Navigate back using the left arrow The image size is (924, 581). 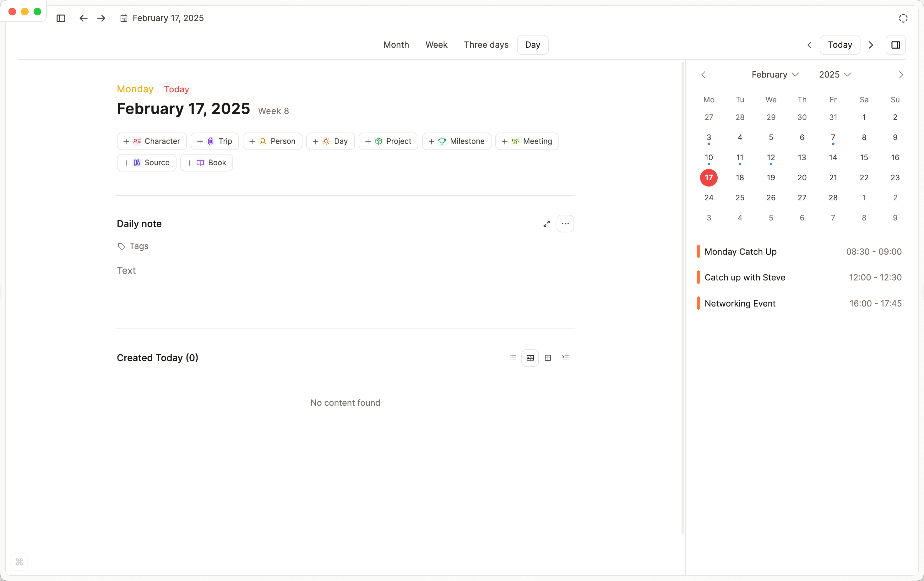[x=83, y=18]
